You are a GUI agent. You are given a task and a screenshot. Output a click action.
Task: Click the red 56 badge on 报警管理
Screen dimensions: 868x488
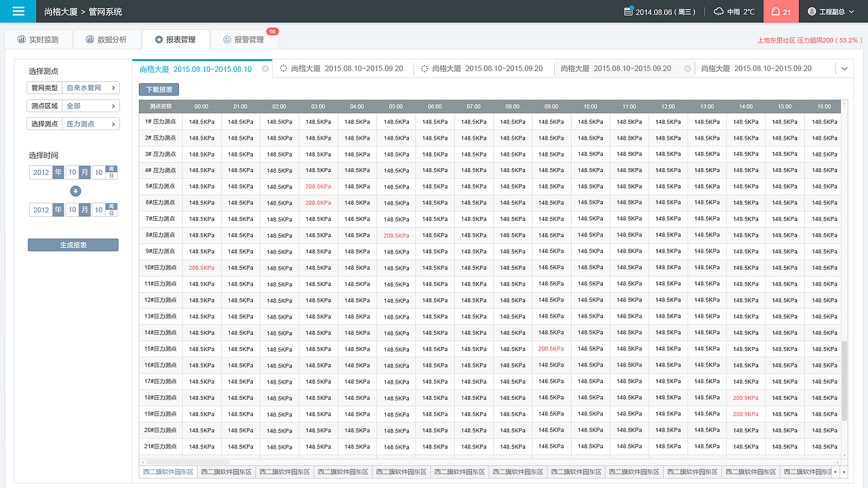pyautogui.click(x=273, y=31)
